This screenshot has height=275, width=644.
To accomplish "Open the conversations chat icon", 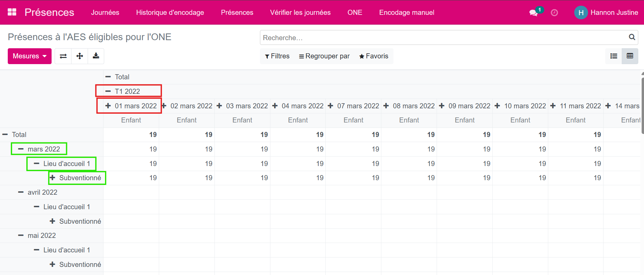I will tap(533, 13).
